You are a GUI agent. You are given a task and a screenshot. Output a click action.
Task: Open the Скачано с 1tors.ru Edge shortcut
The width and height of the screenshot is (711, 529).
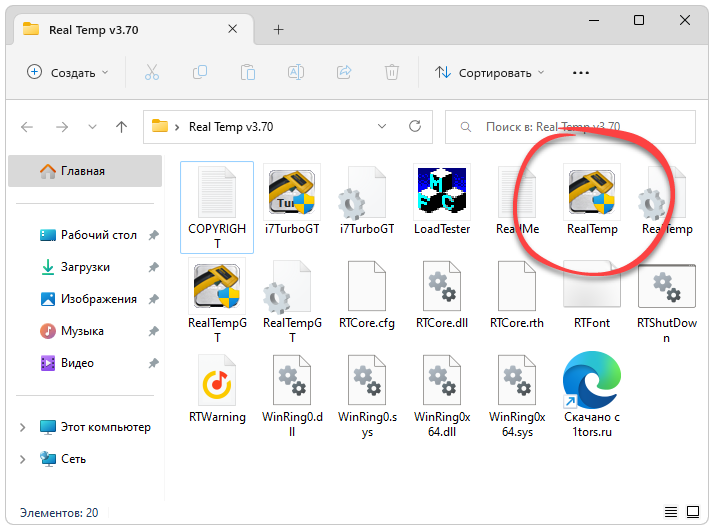pyautogui.click(x=592, y=394)
